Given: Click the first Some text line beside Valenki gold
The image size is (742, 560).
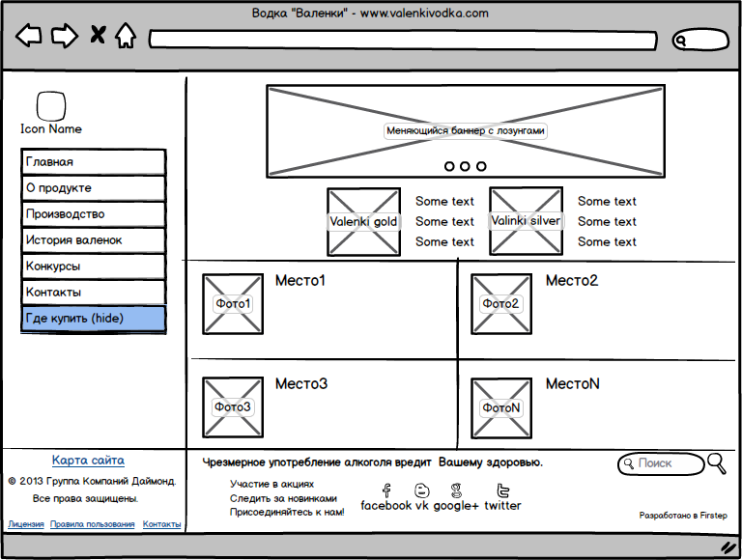Looking at the screenshot, I should [x=444, y=202].
